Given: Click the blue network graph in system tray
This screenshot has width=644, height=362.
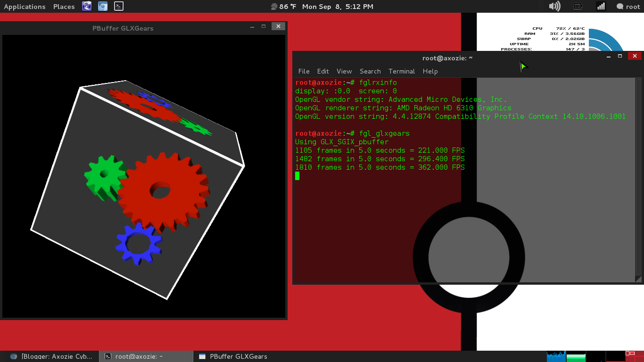Looking at the screenshot, I should click(x=555, y=356).
